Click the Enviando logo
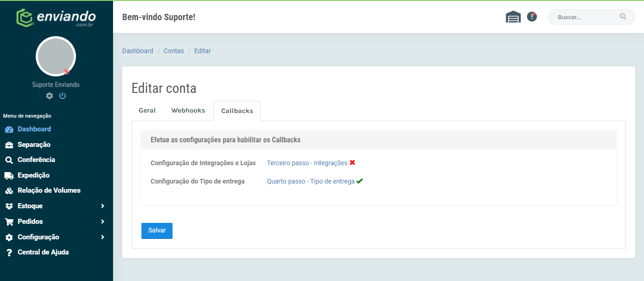 [56, 17]
